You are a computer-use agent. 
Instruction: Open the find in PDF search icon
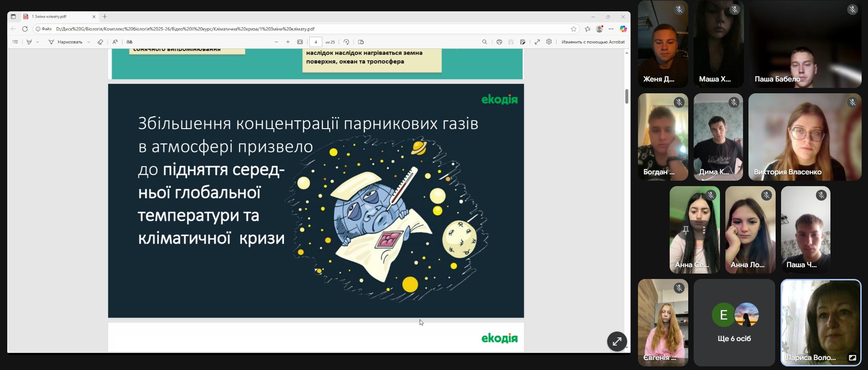(484, 42)
